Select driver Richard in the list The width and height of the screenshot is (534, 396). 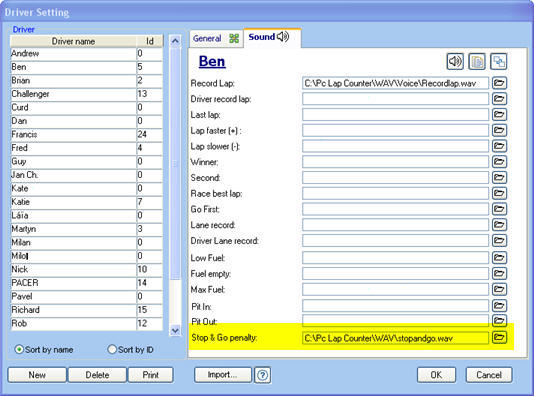pyautogui.click(x=73, y=310)
